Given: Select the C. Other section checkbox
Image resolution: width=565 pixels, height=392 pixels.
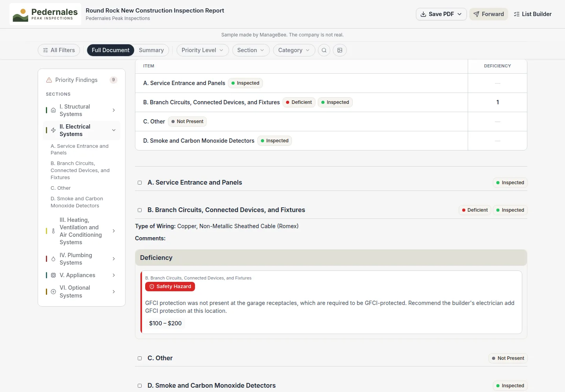Looking at the screenshot, I should click(140, 358).
